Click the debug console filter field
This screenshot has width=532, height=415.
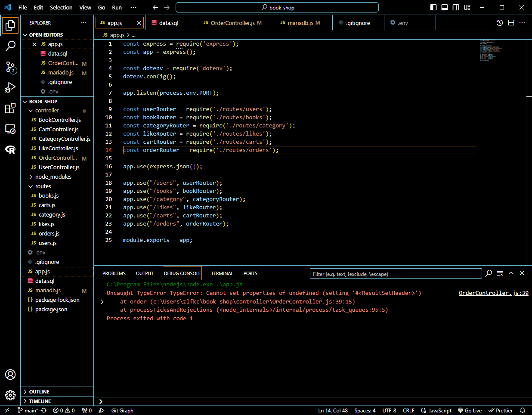pyautogui.click(x=396, y=274)
